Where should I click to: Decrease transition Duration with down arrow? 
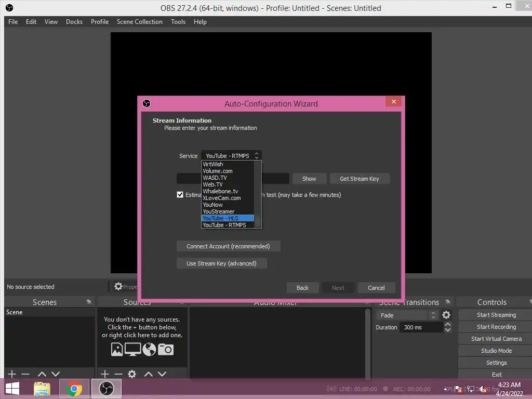click(x=448, y=330)
